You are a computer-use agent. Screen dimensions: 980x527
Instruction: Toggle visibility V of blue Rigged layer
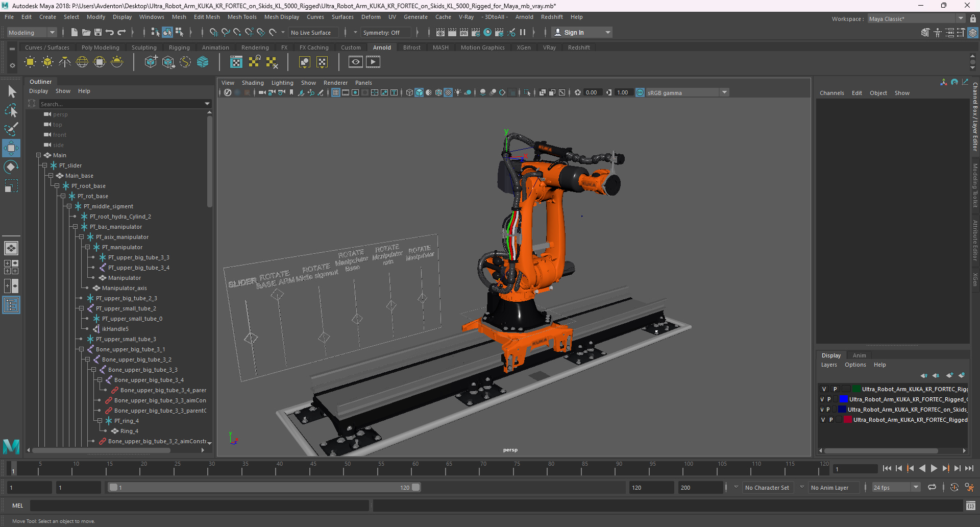(822, 399)
